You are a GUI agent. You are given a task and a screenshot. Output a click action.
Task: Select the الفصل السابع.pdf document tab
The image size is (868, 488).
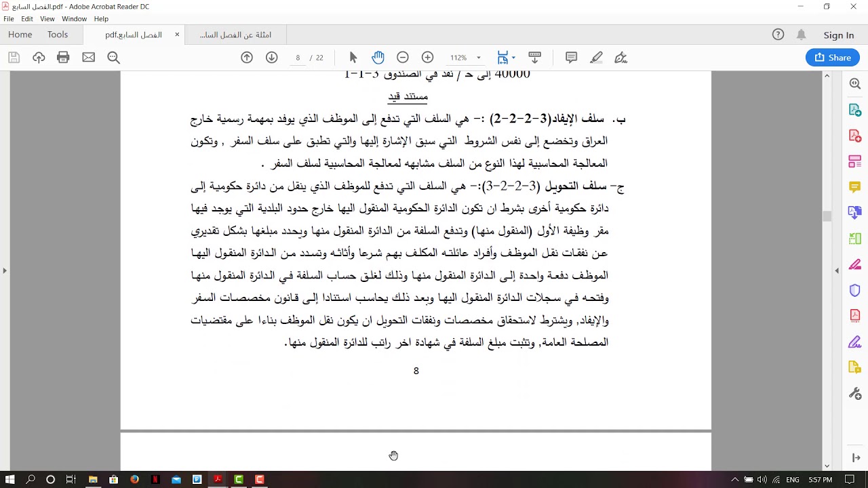tap(134, 35)
